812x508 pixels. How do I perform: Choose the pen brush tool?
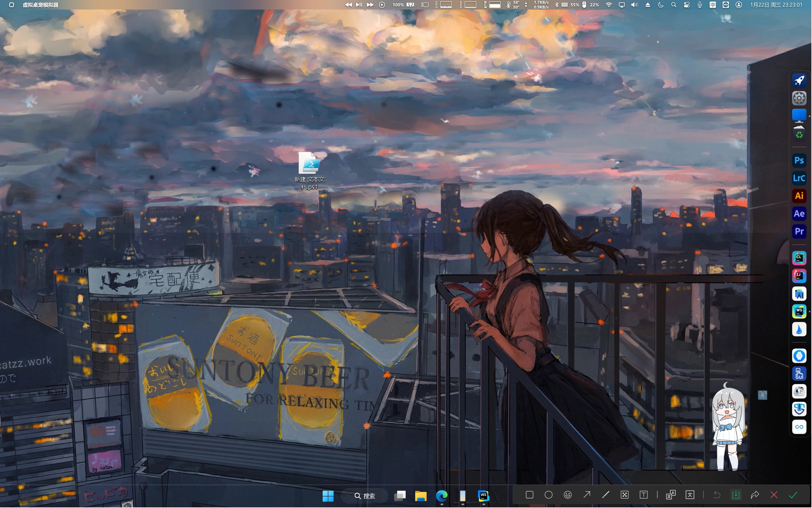[605, 495]
